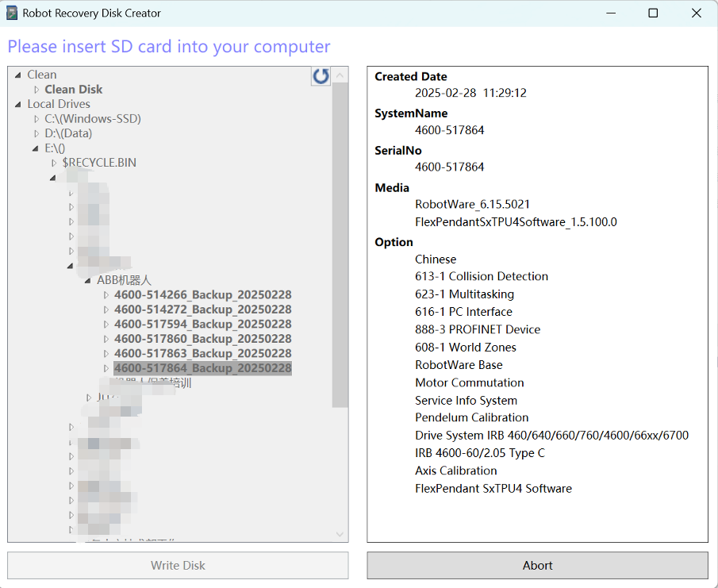This screenshot has height=588, width=718.
Task: Select highlighted backup 4600-517864_Backup_20250228
Action: (203, 368)
